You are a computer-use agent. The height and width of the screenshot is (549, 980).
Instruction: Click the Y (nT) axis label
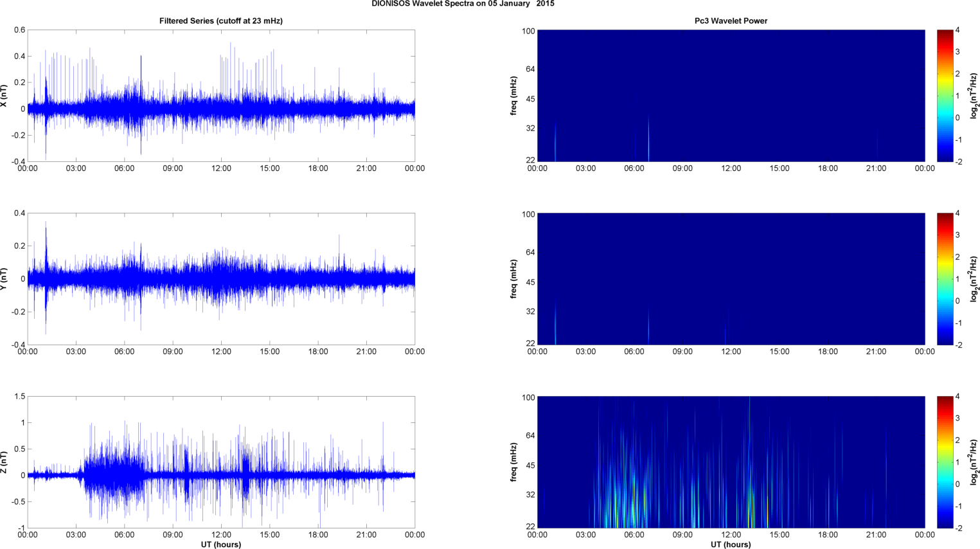pos(4,279)
